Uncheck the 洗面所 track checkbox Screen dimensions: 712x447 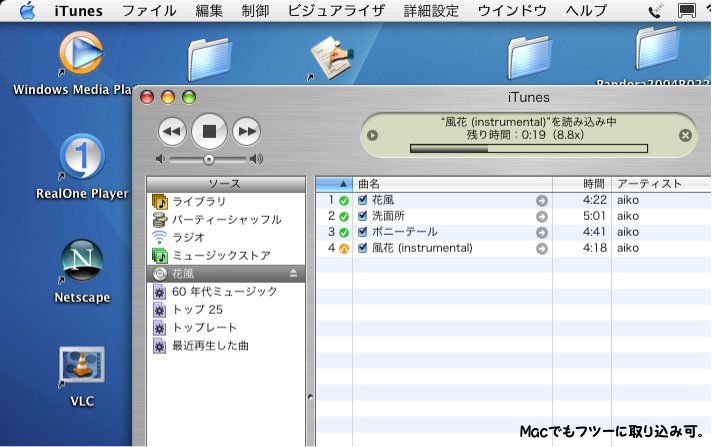coord(362,216)
